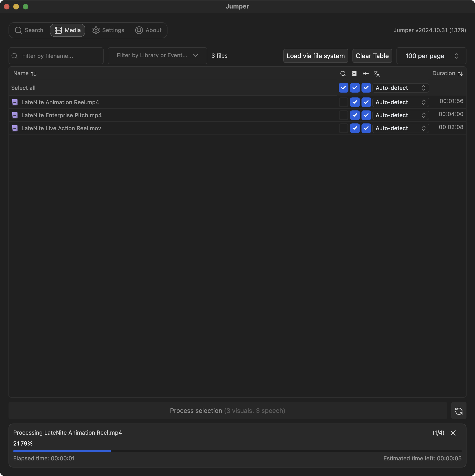475x476 pixels.
Task: Click the audio waveform column header icon
Action: coord(365,74)
